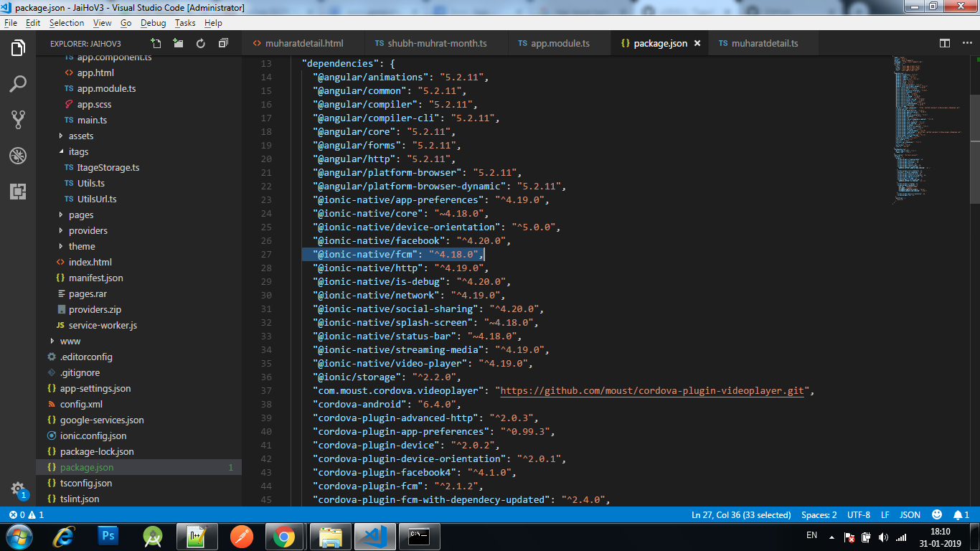Open the command prompt from taskbar

coord(419,536)
